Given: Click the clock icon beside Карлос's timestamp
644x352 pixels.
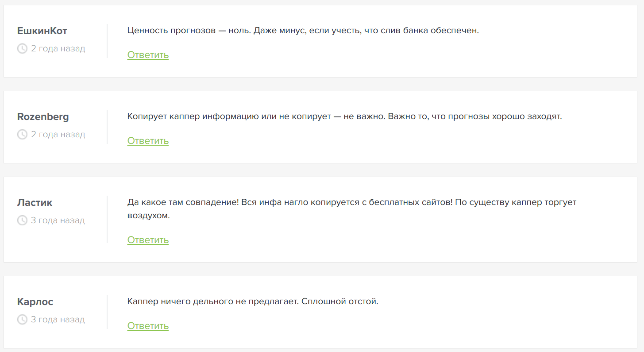Looking at the screenshot, I should point(22,319).
